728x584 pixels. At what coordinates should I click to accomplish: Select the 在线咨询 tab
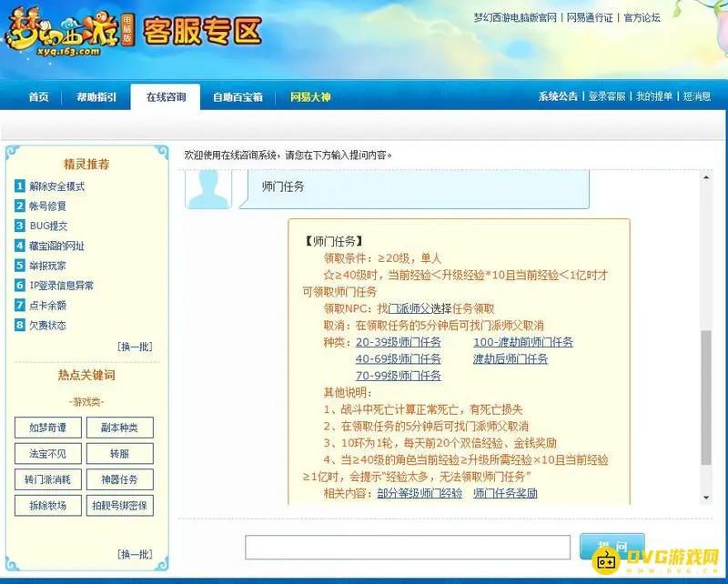pos(166,97)
